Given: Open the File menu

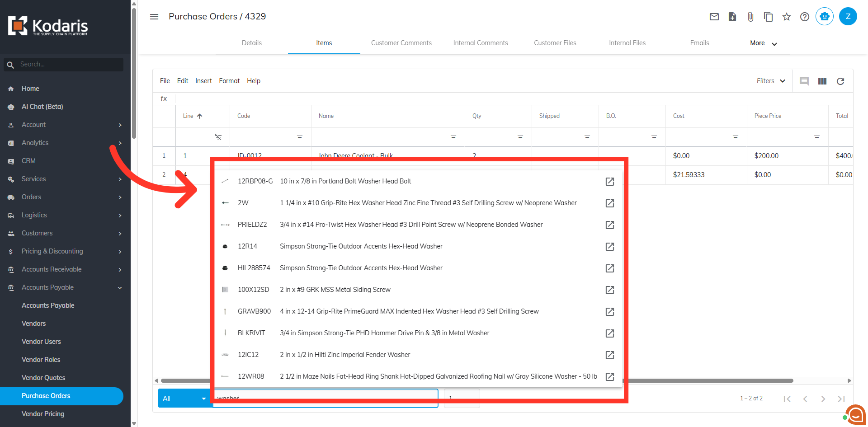Looking at the screenshot, I should click(165, 81).
